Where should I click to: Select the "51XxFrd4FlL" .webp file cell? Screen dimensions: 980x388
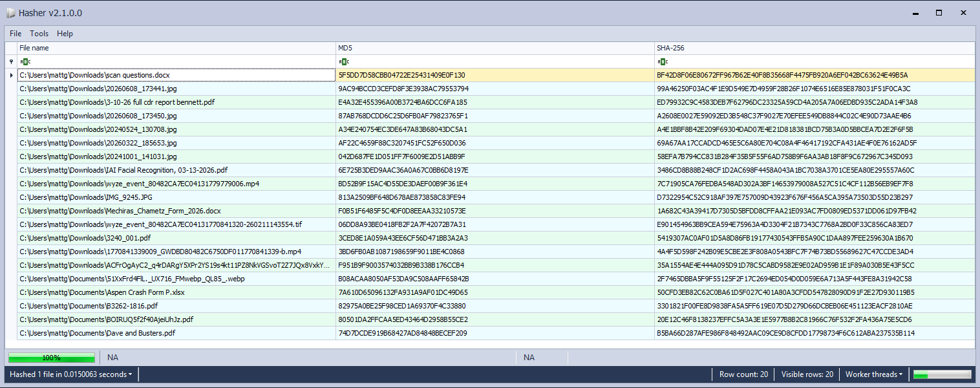[176, 279]
